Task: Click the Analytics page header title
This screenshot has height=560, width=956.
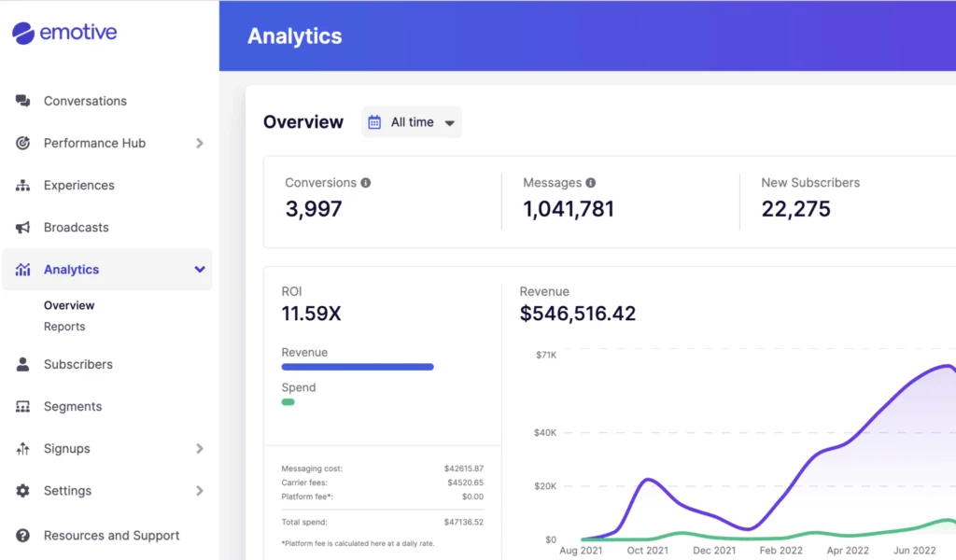Action: pos(294,36)
